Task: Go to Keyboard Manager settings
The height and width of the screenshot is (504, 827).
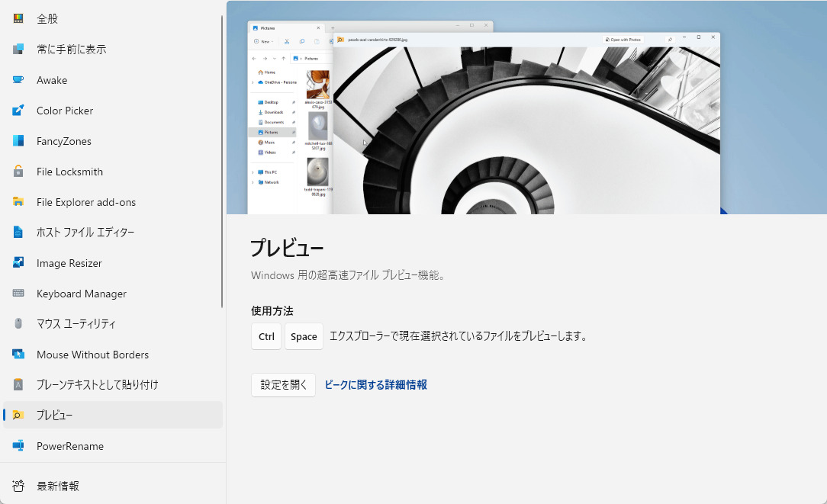Action: click(x=112, y=293)
